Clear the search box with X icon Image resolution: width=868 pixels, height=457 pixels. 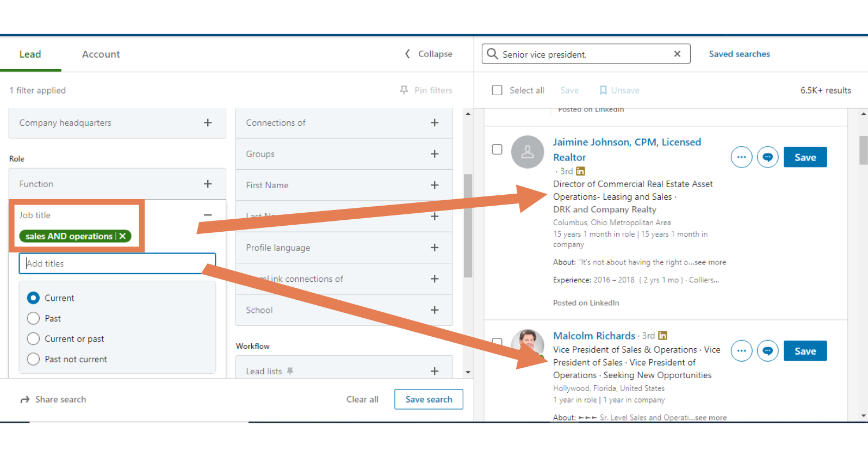point(677,54)
